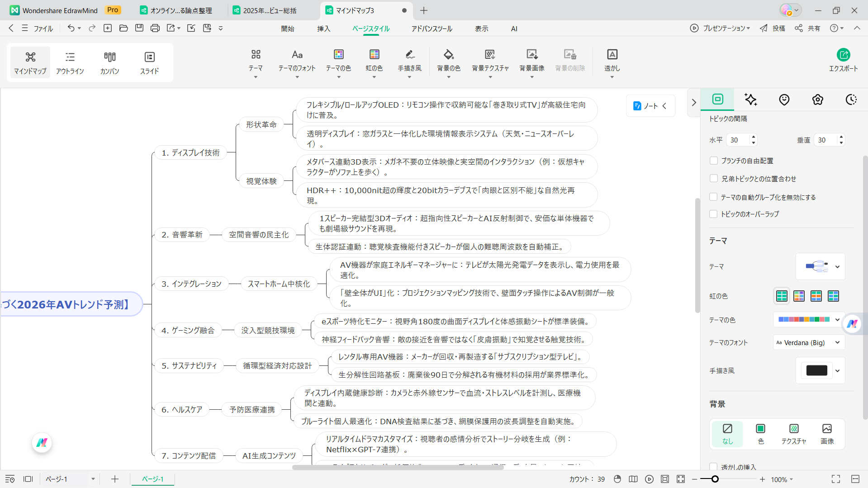Click the fit-to-page icon in status bar

(x=665, y=479)
